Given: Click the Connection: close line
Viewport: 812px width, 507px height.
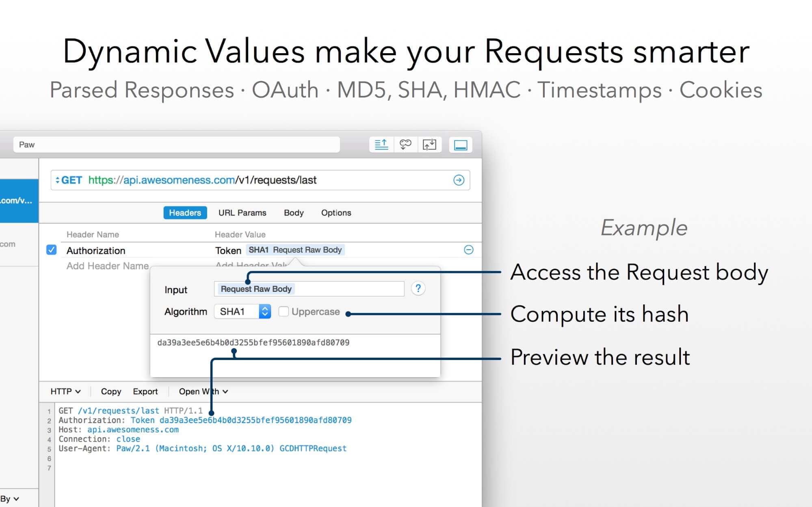Looking at the screenshot, I should (99, 439).
